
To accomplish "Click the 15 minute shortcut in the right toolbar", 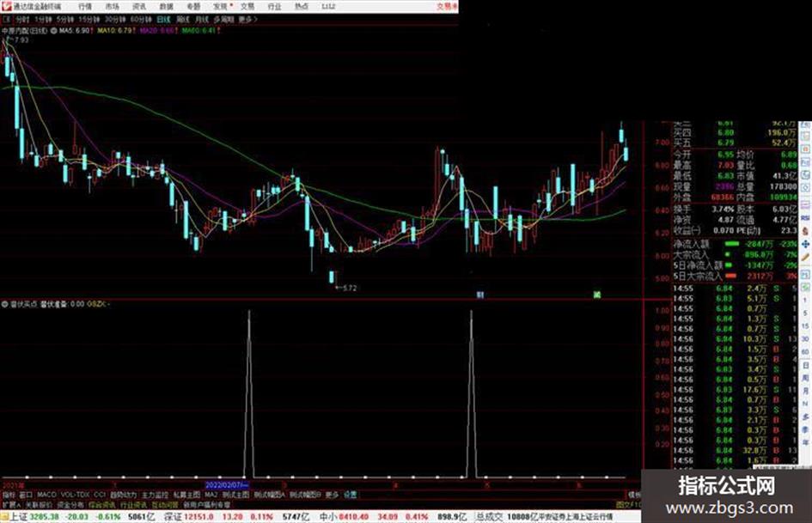I will [x=805, y=325].
